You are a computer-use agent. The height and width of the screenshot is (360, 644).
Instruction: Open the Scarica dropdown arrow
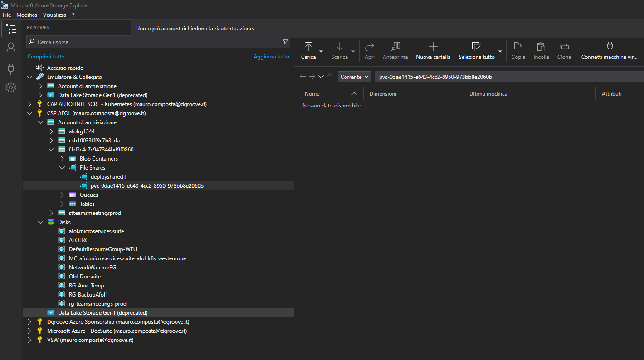tap(353, 51)
